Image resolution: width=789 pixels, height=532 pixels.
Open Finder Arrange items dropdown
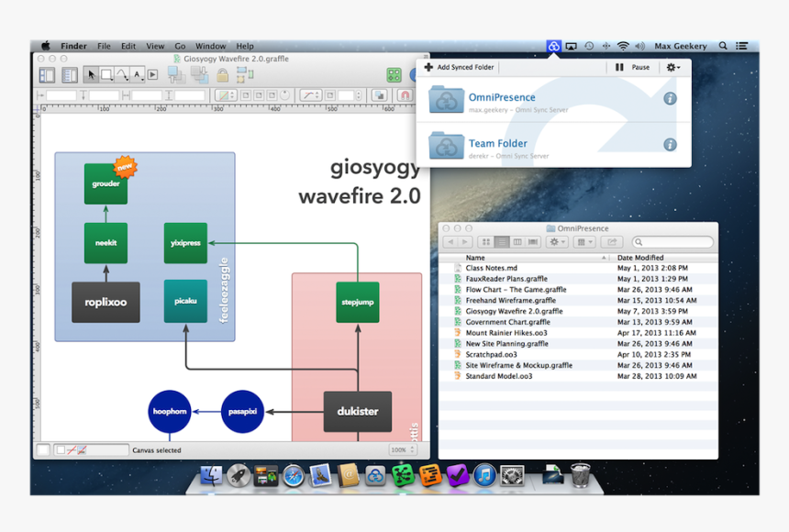pyautogui.click(x=584, y=242)
